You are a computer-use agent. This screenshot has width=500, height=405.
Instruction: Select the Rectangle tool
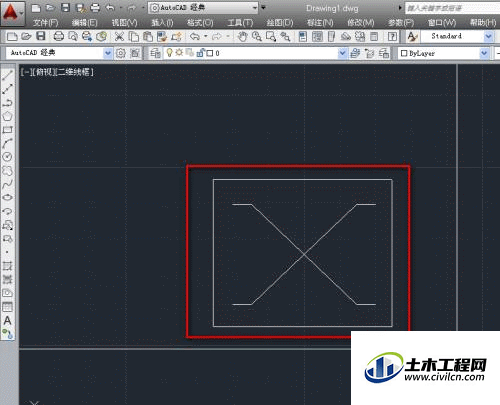(x=7, y=130)
